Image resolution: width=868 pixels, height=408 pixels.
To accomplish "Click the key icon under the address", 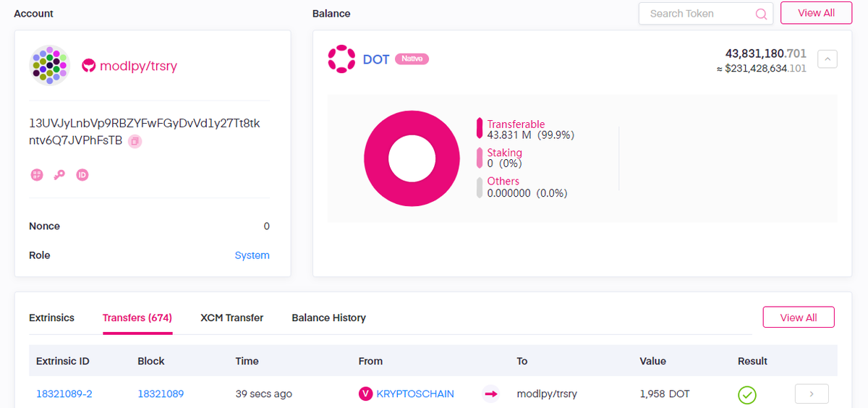I will [x=59, y=174].
